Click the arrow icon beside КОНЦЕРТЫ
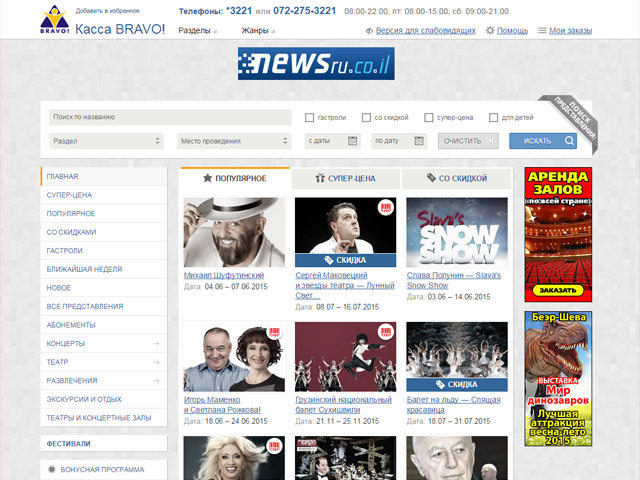The width and height of the screenshot is (640, 480). click(x=156, y=344)
